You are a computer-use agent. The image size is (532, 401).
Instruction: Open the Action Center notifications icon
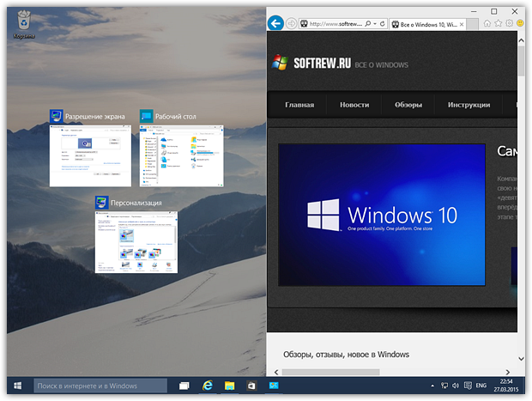tap(468, 386)
